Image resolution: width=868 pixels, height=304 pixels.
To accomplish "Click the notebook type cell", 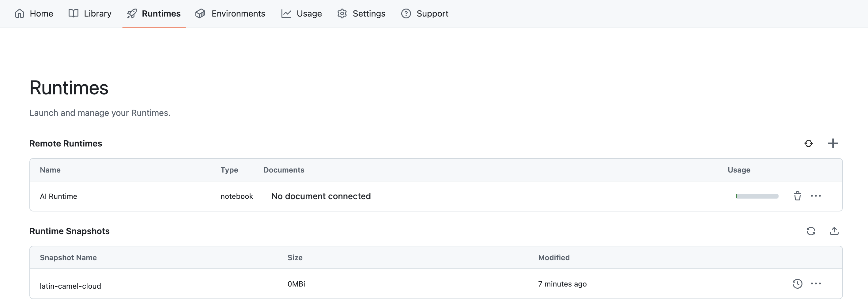I will pos(236,196).
